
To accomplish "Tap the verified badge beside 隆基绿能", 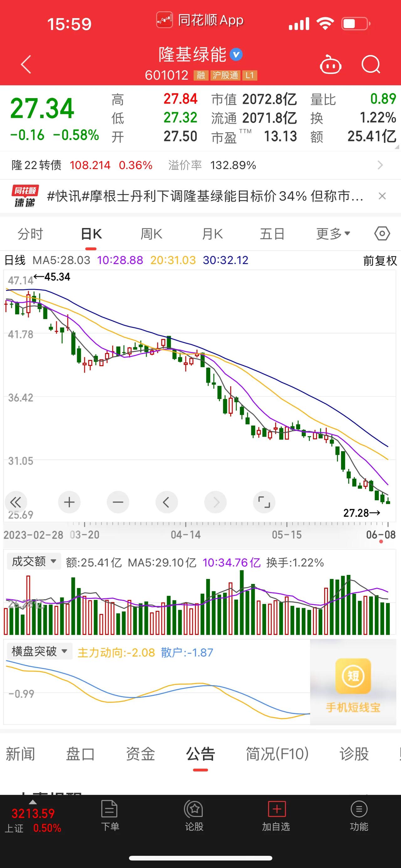I will [236, 55].
